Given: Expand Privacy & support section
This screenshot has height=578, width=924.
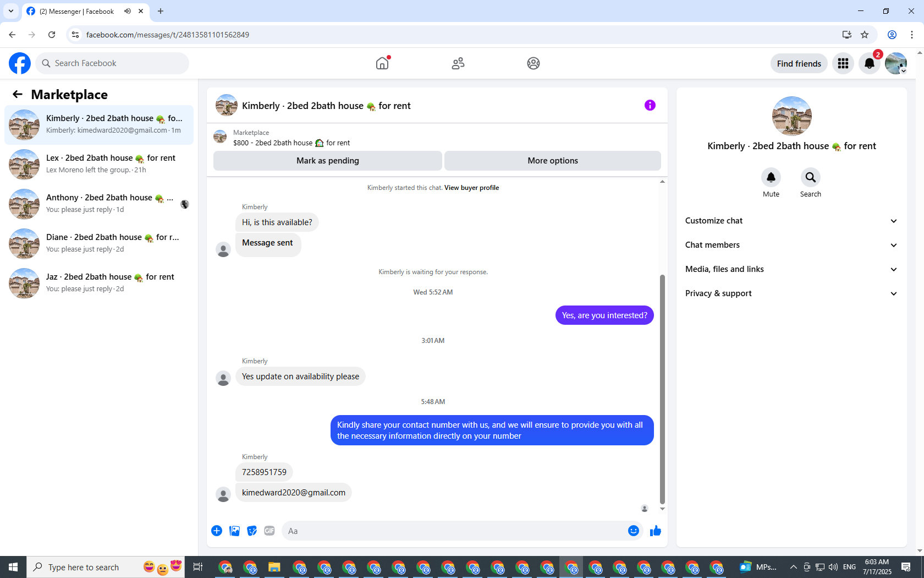Looking at the screenshot, I should coord(791,293).
